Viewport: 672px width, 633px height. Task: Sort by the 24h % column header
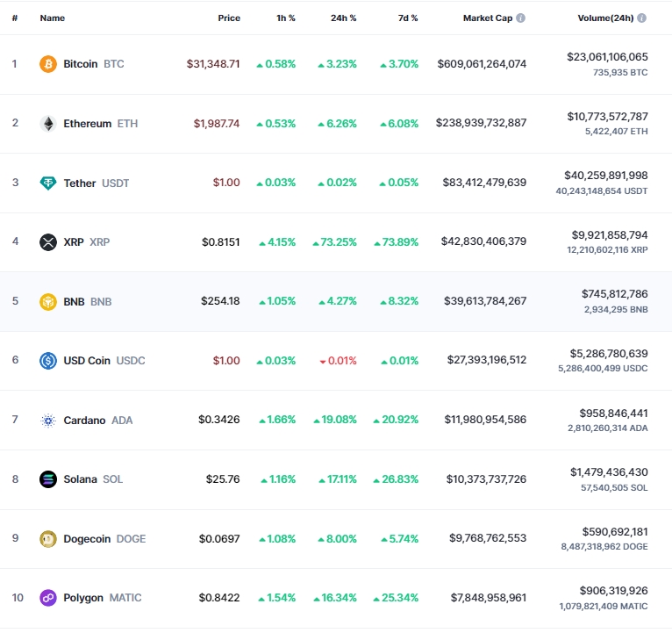343,18
